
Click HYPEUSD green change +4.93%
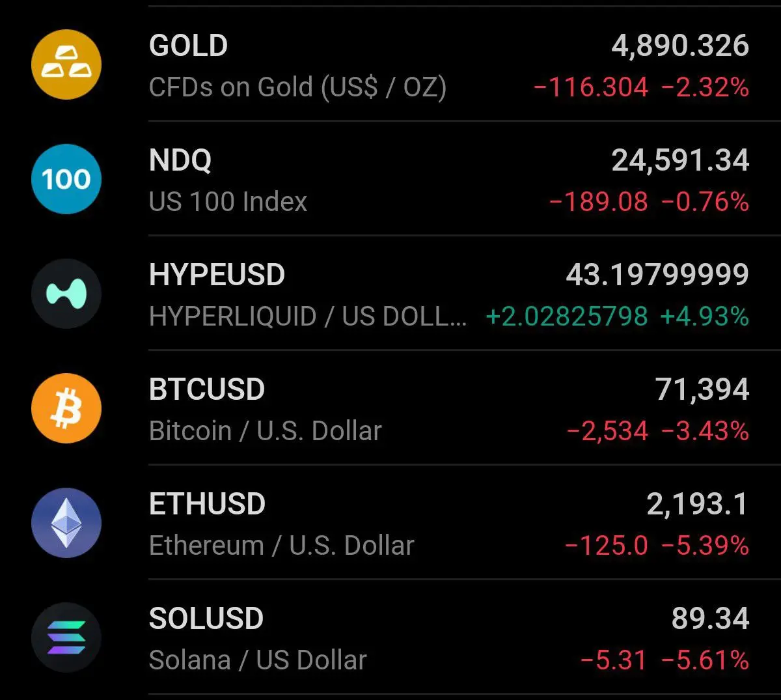[705, 316]
